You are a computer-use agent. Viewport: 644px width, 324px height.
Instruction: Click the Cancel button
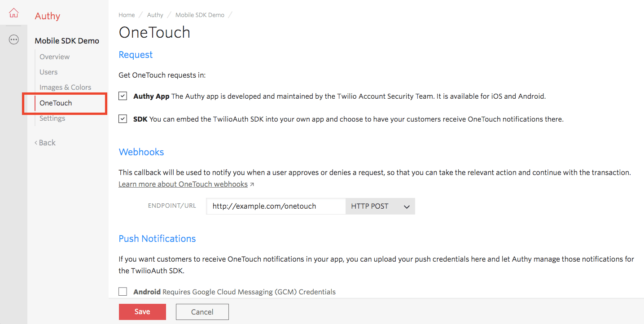[x=202, y=312]
